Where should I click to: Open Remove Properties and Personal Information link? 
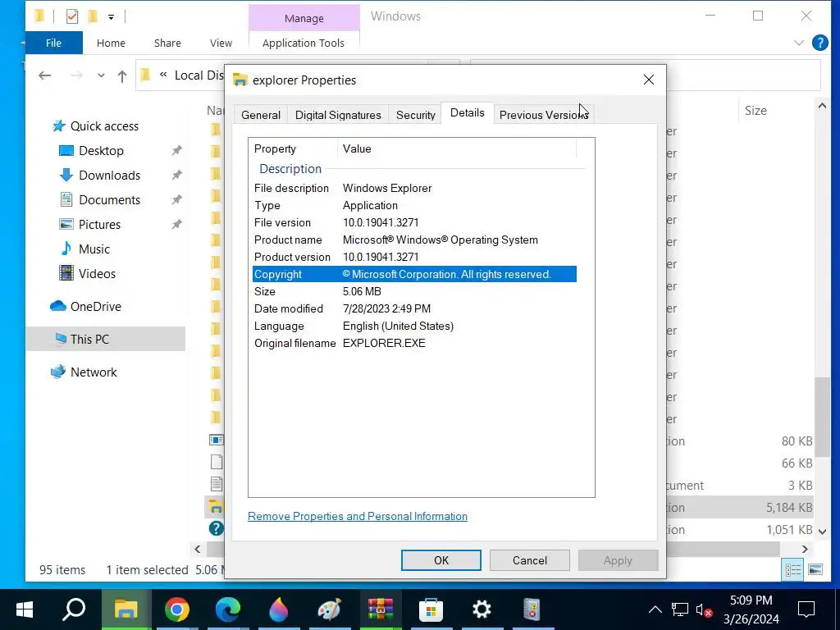[x=358, y=516]
